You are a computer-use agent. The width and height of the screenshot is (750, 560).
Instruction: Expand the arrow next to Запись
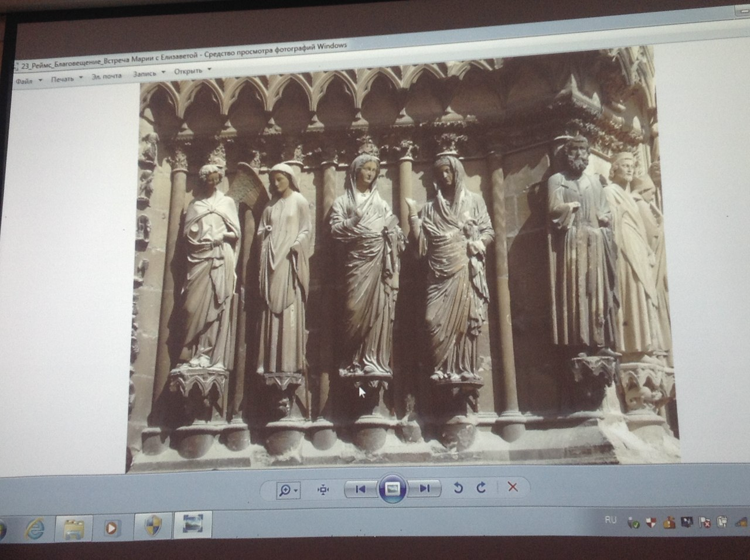pyautogui.click(x=163, y=73)
